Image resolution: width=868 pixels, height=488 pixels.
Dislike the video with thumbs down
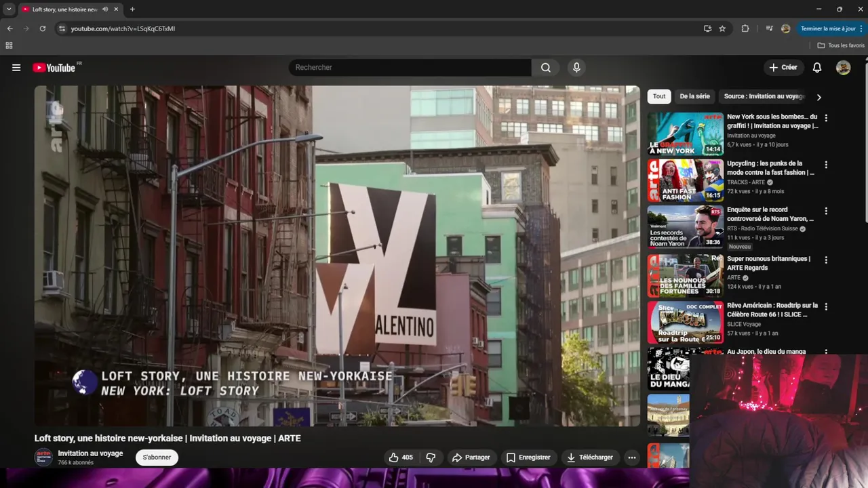431,457
